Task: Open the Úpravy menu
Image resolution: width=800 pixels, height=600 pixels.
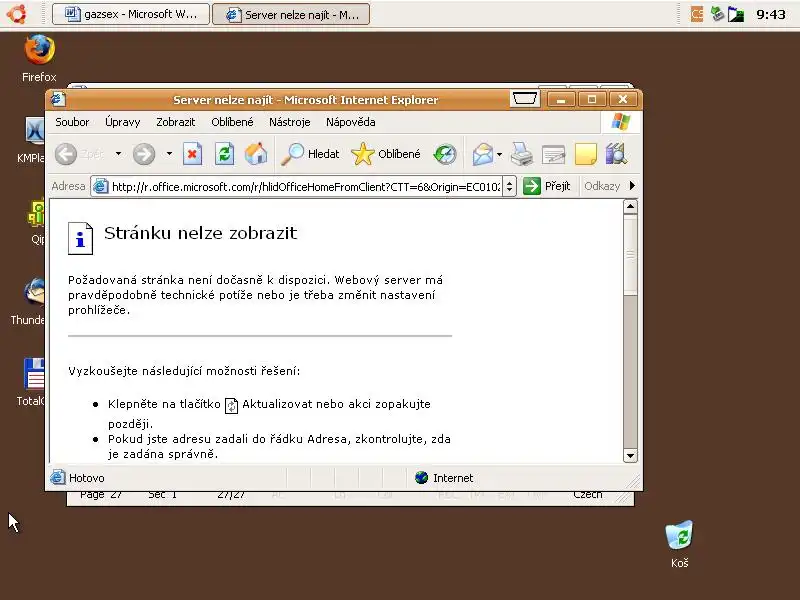Action: 122,122
